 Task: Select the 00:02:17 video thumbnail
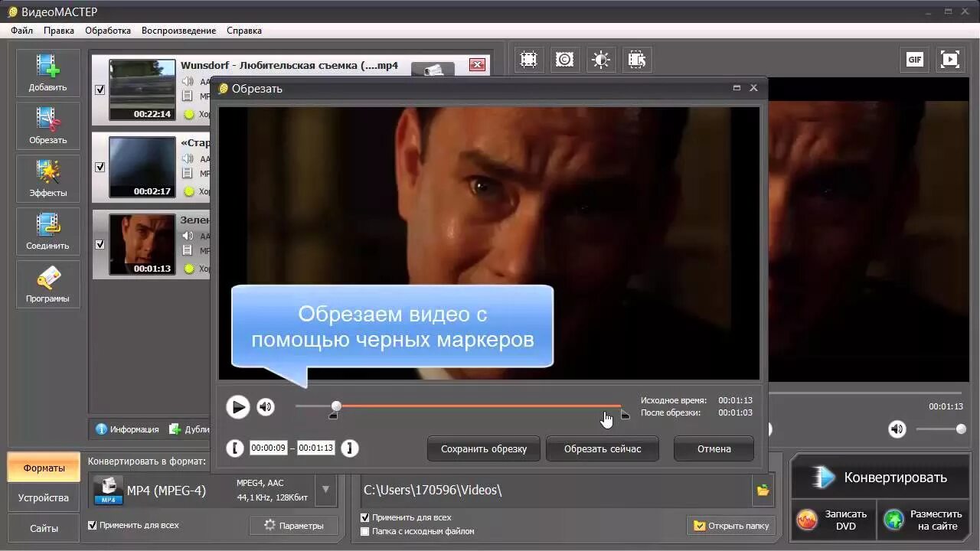tap(142, 167)
